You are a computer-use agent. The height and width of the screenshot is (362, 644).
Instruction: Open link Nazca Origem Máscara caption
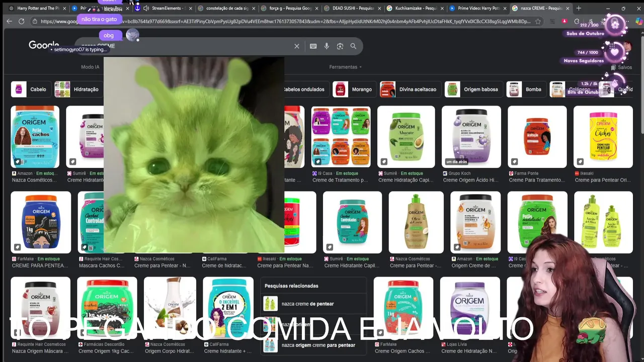[40, 351]
